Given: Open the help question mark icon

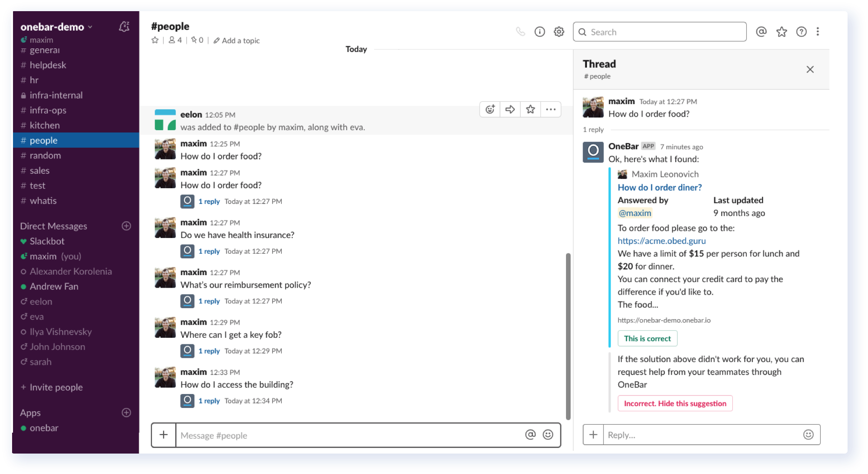Looking at the screenshot, I should [802, 32].
